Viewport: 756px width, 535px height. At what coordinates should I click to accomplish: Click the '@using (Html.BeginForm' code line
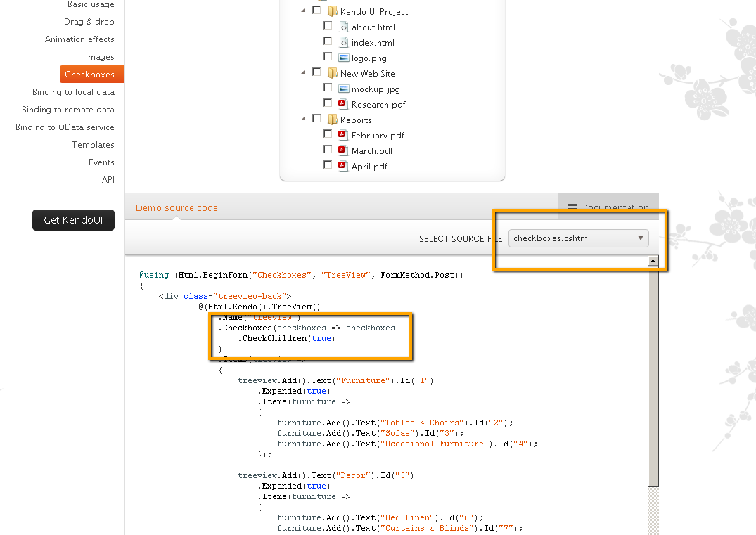point(301,275)
